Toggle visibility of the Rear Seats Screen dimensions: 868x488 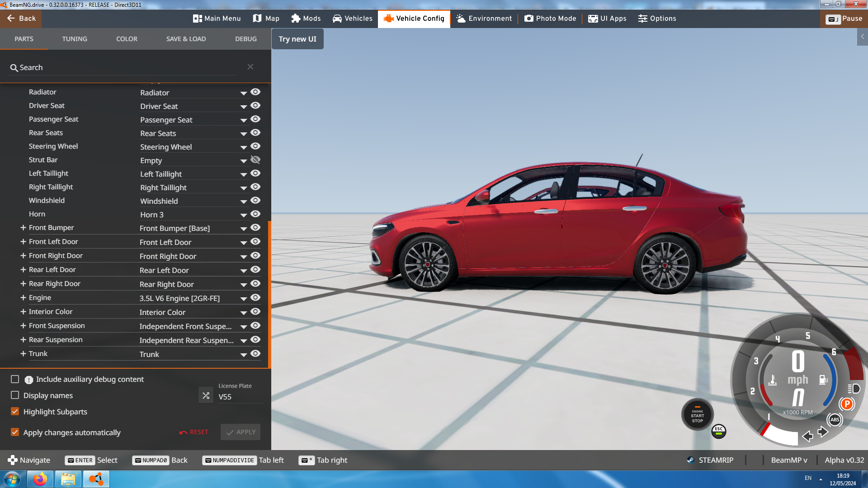pos(255,132)
